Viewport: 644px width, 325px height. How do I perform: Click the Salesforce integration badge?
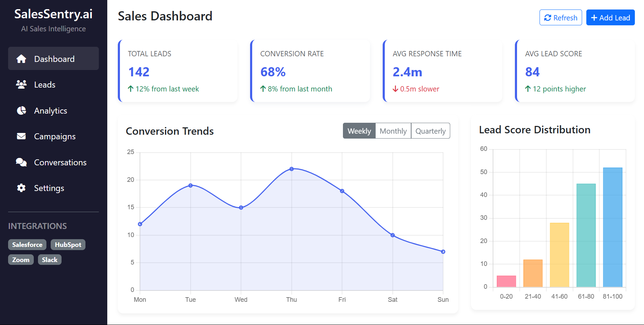(27, 244)
